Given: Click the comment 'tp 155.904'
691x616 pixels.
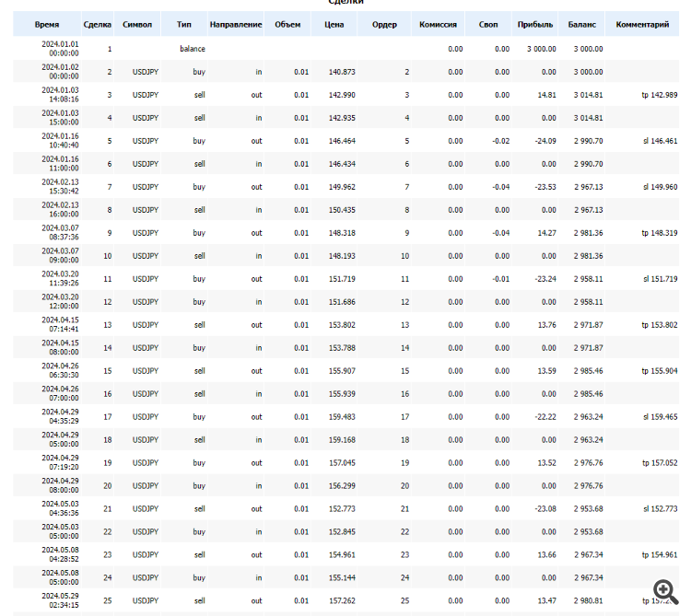Looking at the screenshot, I should pyautogui.click(x=660, y=371).
